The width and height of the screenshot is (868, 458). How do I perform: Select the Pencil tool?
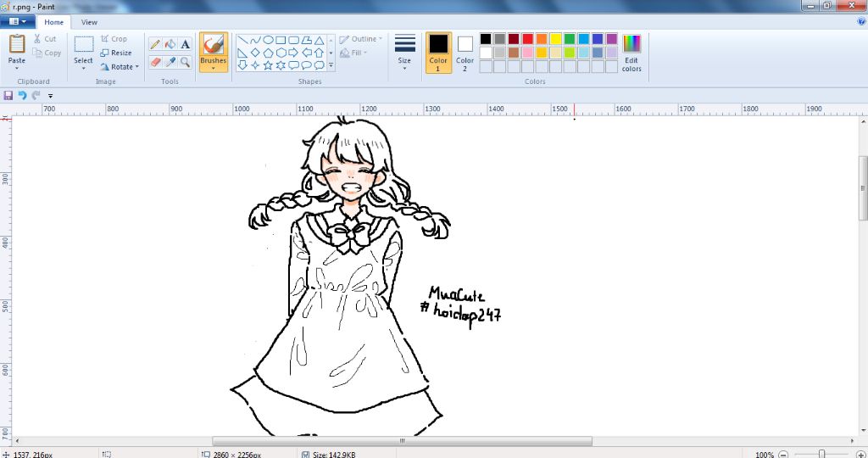coord(155,44)
